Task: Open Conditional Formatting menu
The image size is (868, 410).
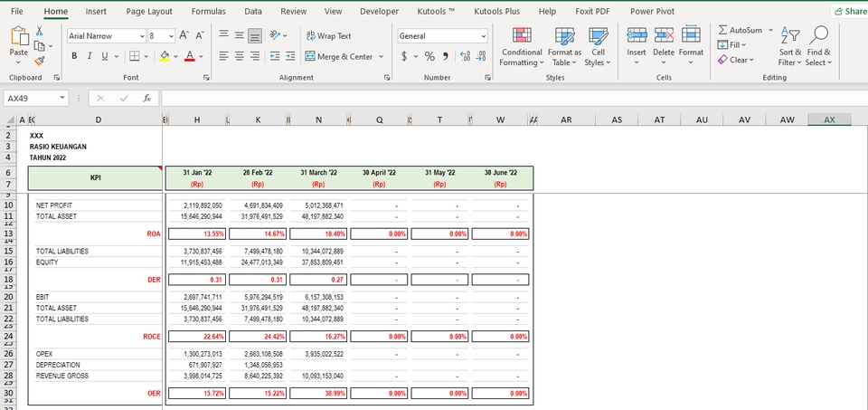Action: [522, 46]
